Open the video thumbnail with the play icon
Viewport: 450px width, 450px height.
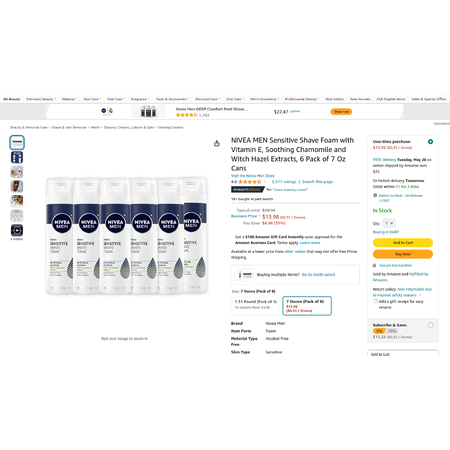coord(17,230)
